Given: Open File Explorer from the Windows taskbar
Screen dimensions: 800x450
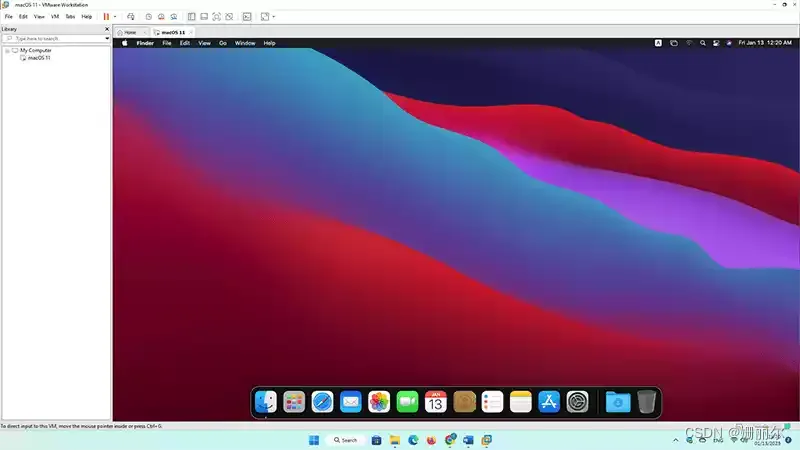Looking at the screenshot, I should pyautogui.click(x=395, y=440).
